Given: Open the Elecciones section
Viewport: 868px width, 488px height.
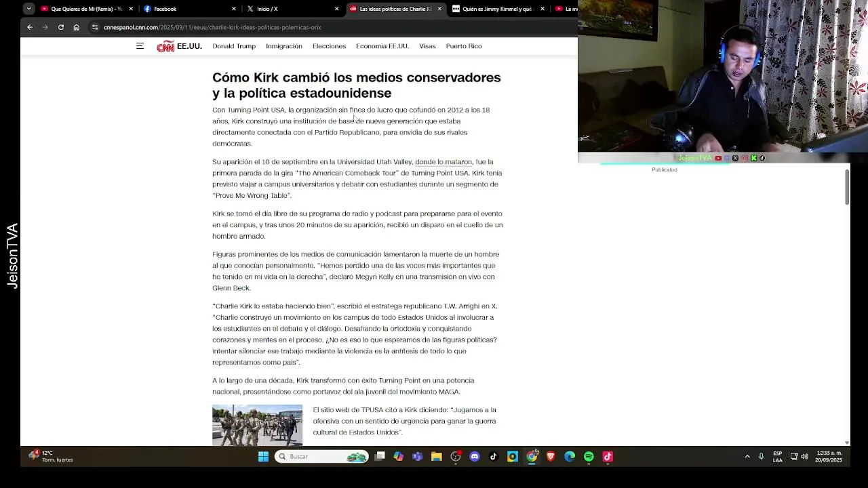Looking at the screenshot, I should click(x=329, y=46).
